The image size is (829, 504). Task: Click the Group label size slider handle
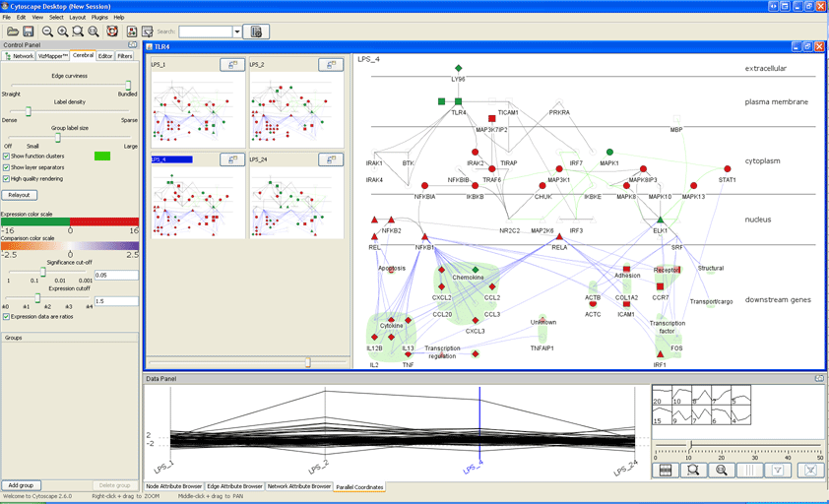click(x=58, y=138)
